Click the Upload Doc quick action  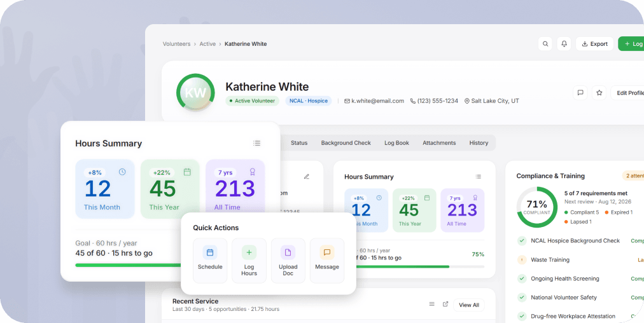point(288,261)
